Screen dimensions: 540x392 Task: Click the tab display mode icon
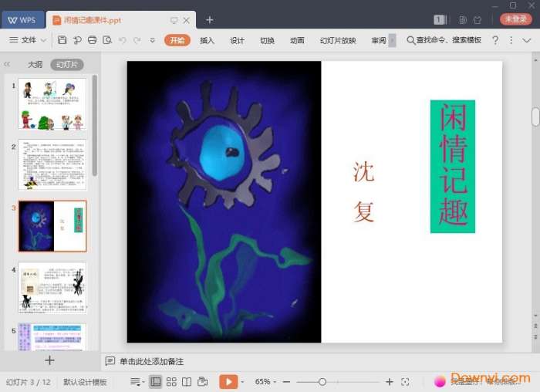pos(174,20)
